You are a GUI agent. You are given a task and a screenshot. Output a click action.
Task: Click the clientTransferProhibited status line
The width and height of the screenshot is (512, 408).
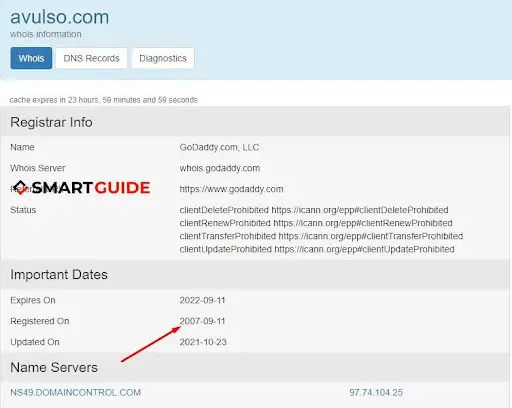tap(321, 236)
